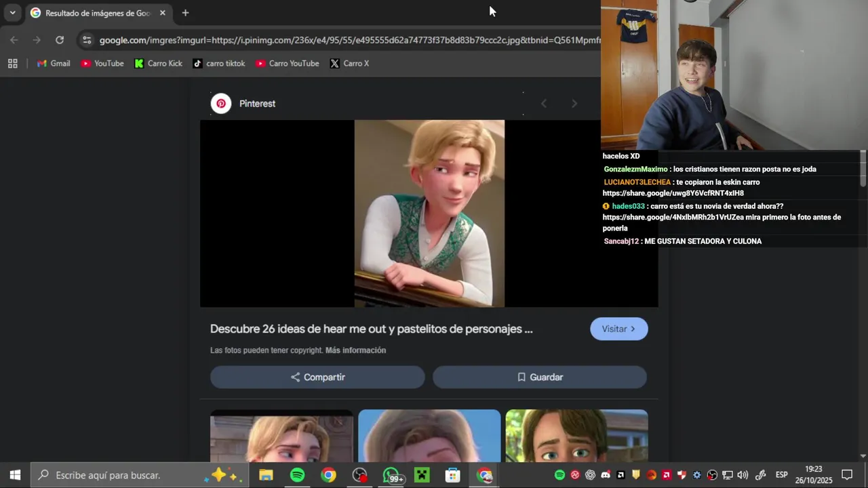Open the Windows Start menu

pos(15,475)
